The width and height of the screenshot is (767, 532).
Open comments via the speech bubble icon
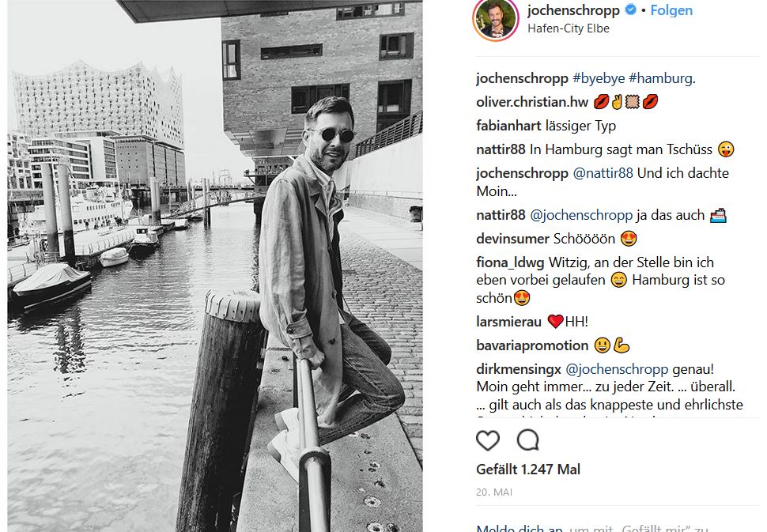(527, 440)
